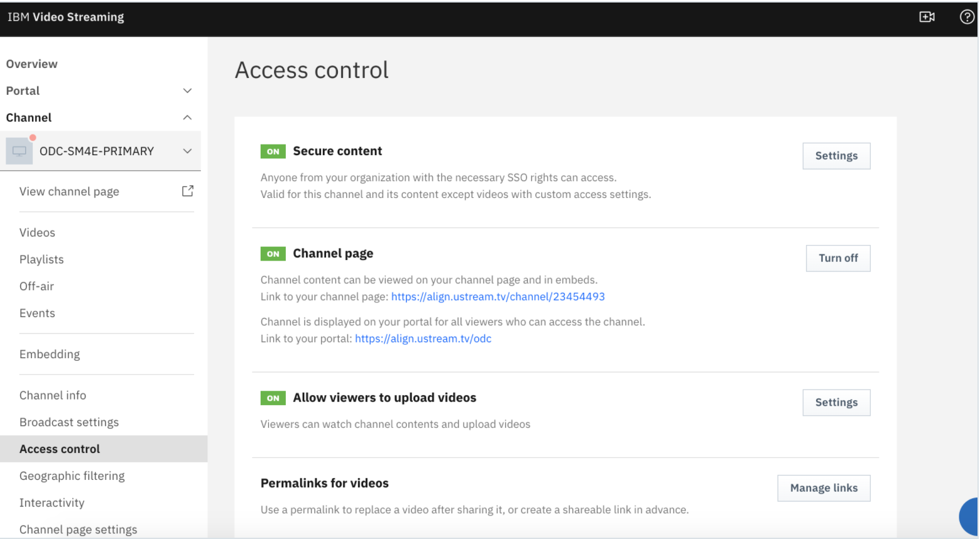Open the portal link align.ustream.tv/odc
Viewport: 980px width, 539px height.
423,339
